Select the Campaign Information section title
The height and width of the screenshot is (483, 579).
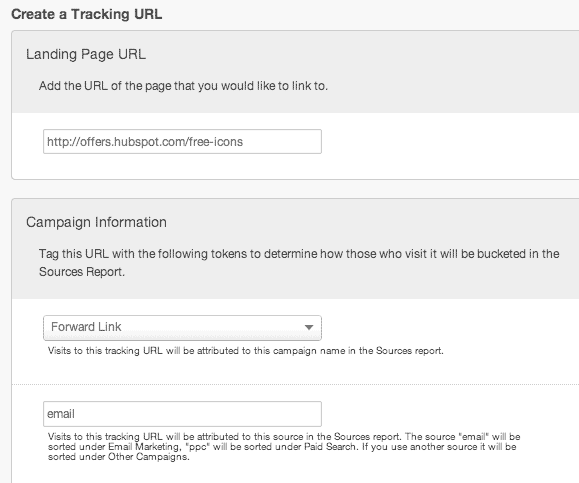tap(96, 222)
